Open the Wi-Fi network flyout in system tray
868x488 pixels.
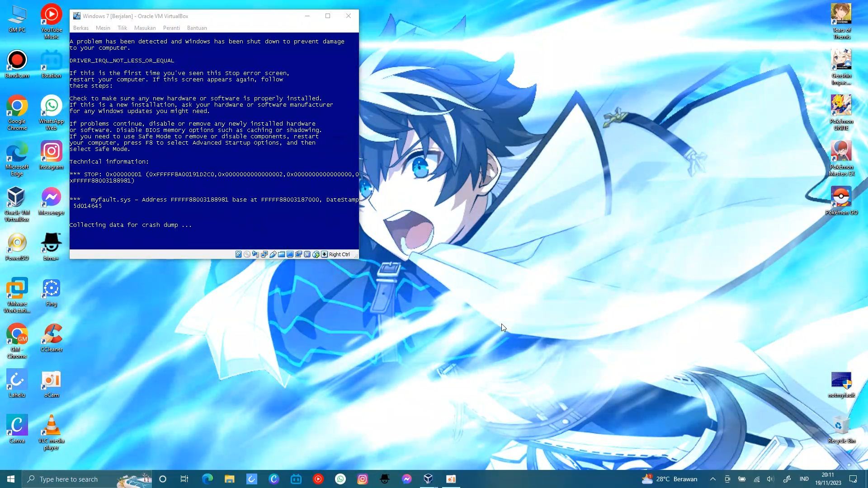pyautogui.click(x=757, y=479)
